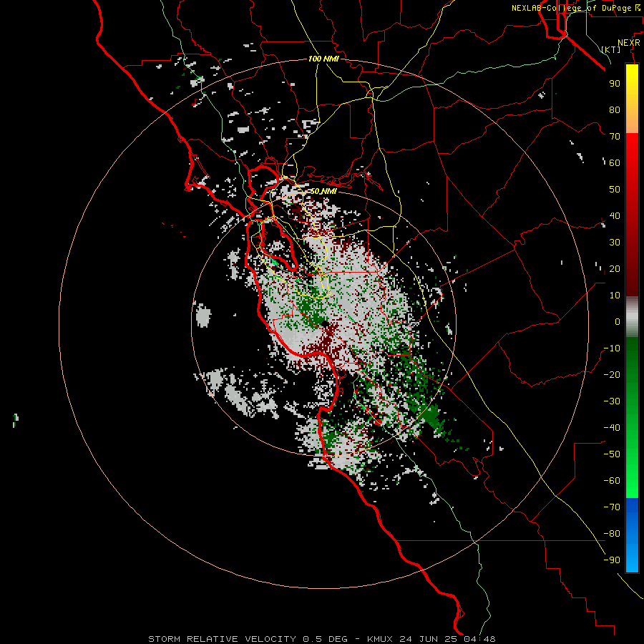Click the "-10" legend tick value

click(x=612, y=348)
